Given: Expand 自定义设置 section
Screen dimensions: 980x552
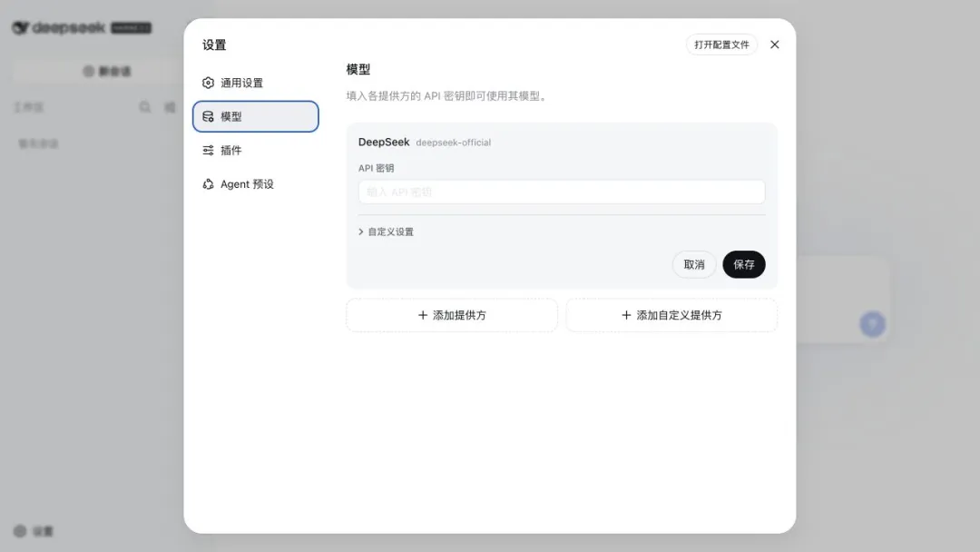Looking at the screenshot, I should (386, 232).
